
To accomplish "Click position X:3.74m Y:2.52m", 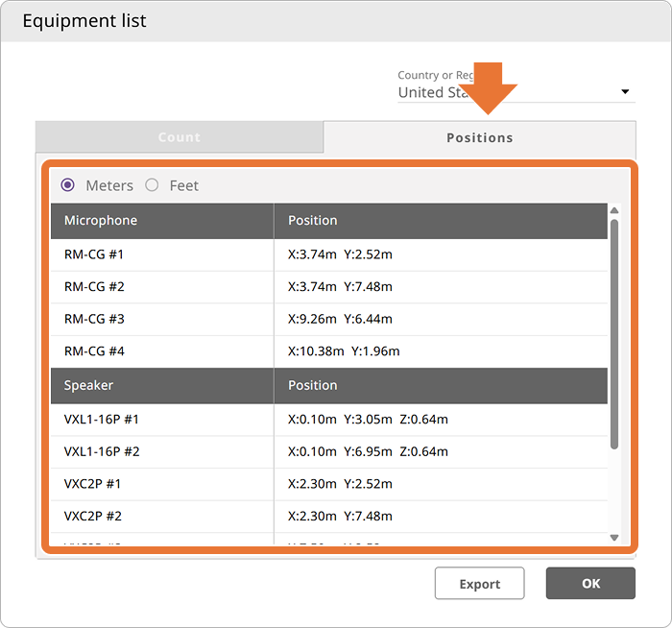I will coord(340,254).
